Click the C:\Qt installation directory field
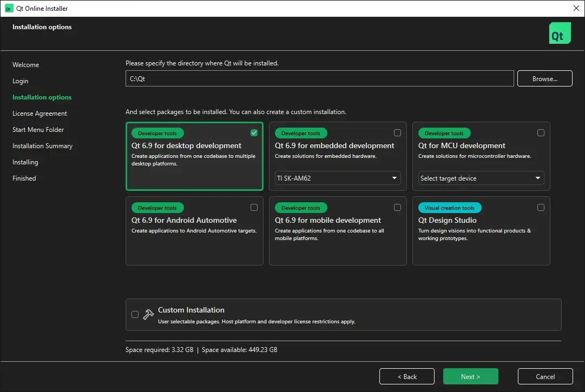Viewport: 585px width, 392px height. point(319,78)
